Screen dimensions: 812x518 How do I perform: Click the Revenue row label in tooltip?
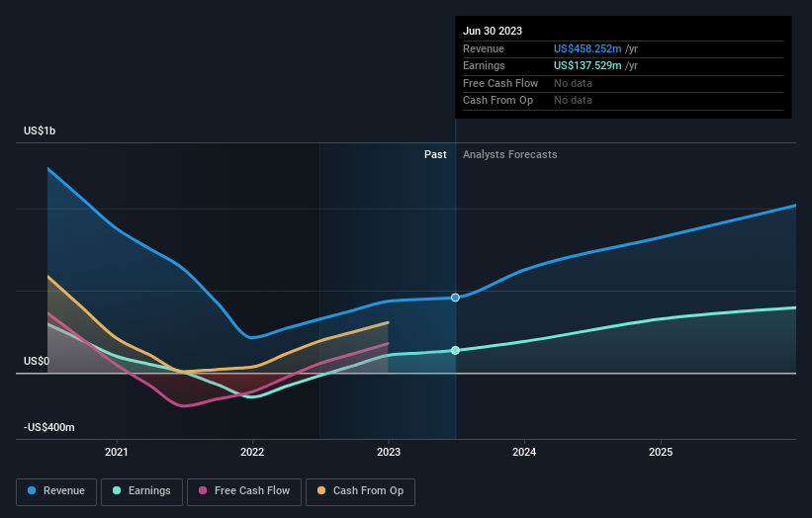point(484,48)
